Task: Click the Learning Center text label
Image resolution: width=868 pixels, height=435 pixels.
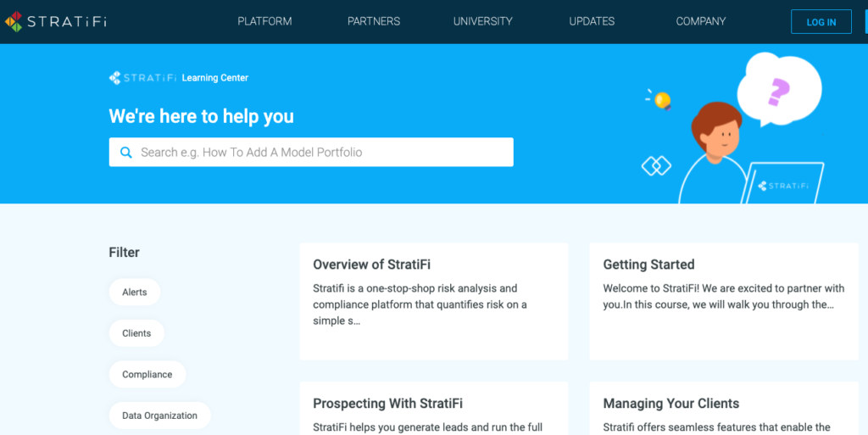Action: pos(214,78)
